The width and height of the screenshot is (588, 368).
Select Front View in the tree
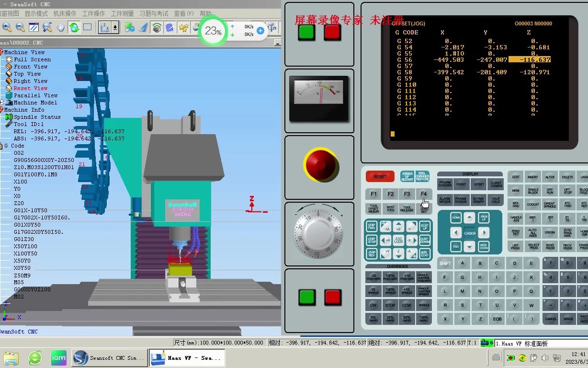[31, 67]
